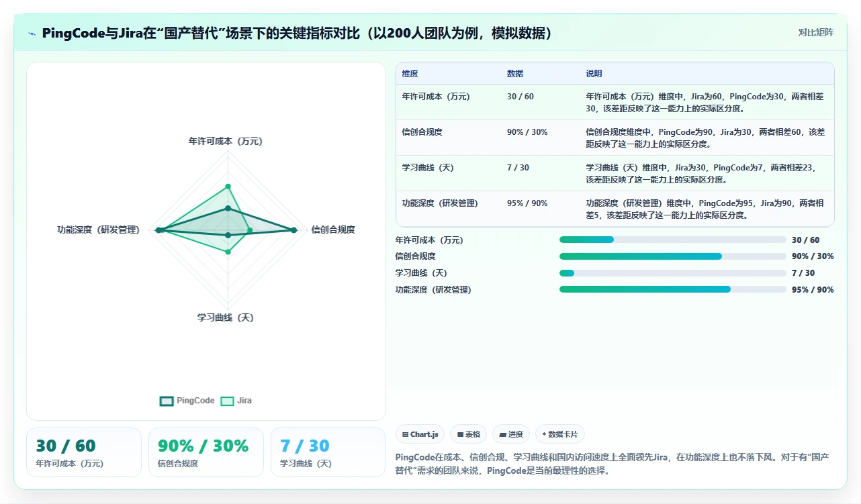Select the 对比矩阵 label in the header

pyautogui.click(x=815, y=32)
